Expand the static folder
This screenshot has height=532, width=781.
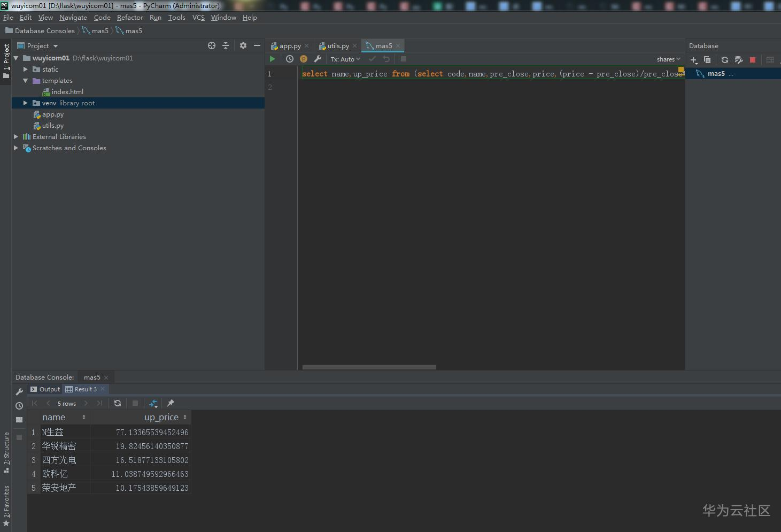click(25, 70)
